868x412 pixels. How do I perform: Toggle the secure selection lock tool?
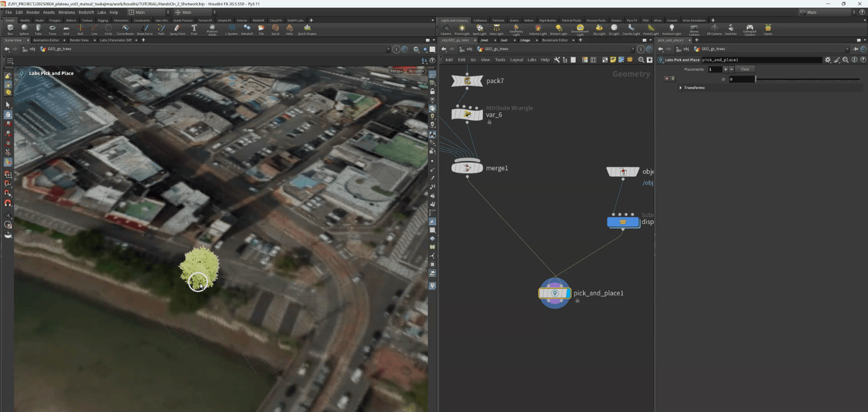tap(8, 114)
